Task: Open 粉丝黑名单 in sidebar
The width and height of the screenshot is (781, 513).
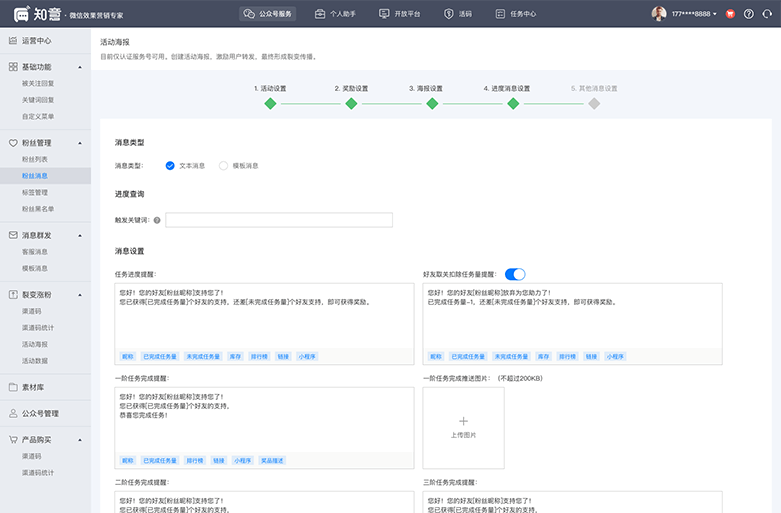Action: coord(38,209)
